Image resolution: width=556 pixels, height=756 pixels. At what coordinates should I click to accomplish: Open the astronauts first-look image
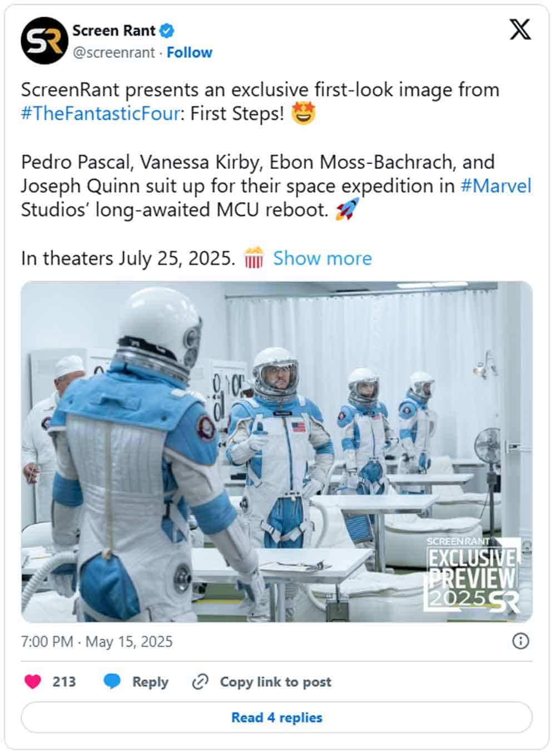[x=277, y=451]
